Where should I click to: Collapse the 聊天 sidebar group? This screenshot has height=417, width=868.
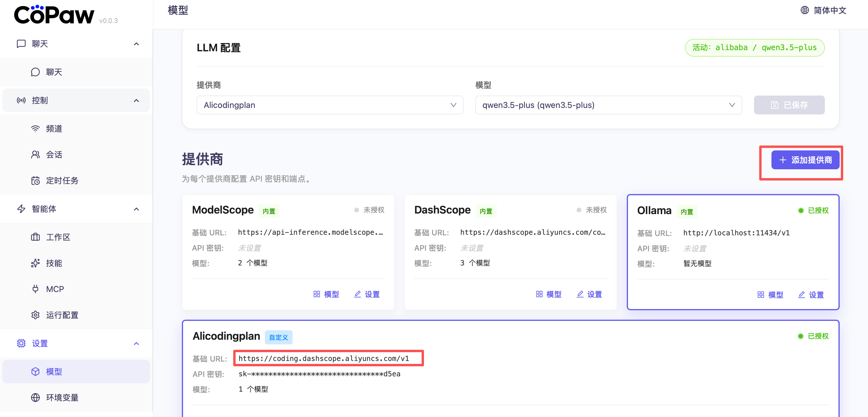pos(136,44)
